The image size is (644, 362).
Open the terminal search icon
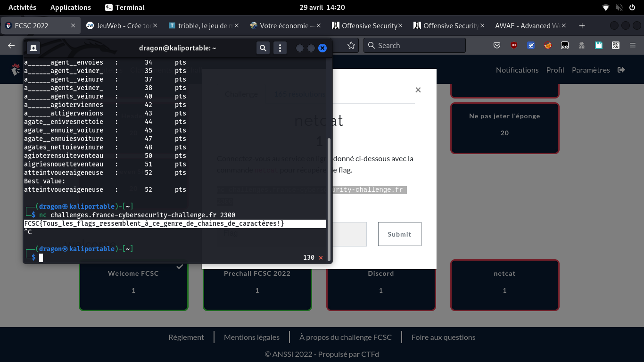[263, 48]
